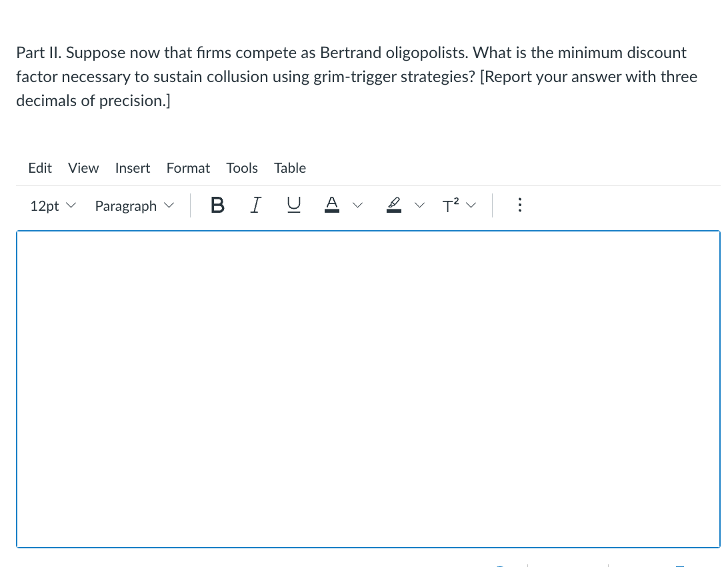The width and height of the screenshot is (728, 567).
Task: Open the Insert menu
Action: point(132,168)
